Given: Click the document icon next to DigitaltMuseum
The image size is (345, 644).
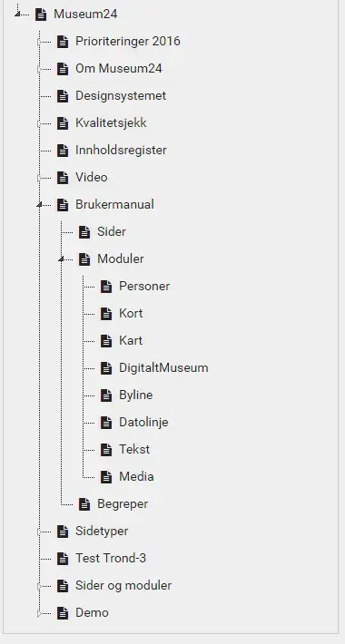Looking at the screenshot, I should (x=106, y=368).
